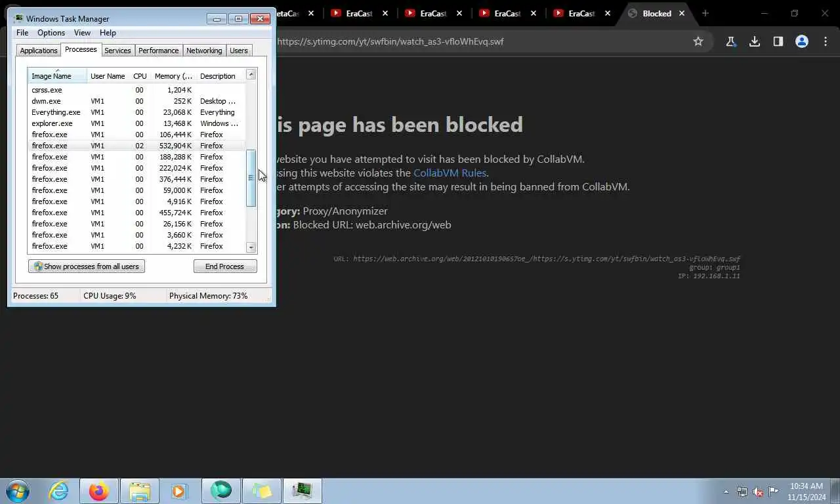The height and width of the screenshot is (504, 840).
Task: Click the muted volume speaker tray icon
Action: click(758, 492)
